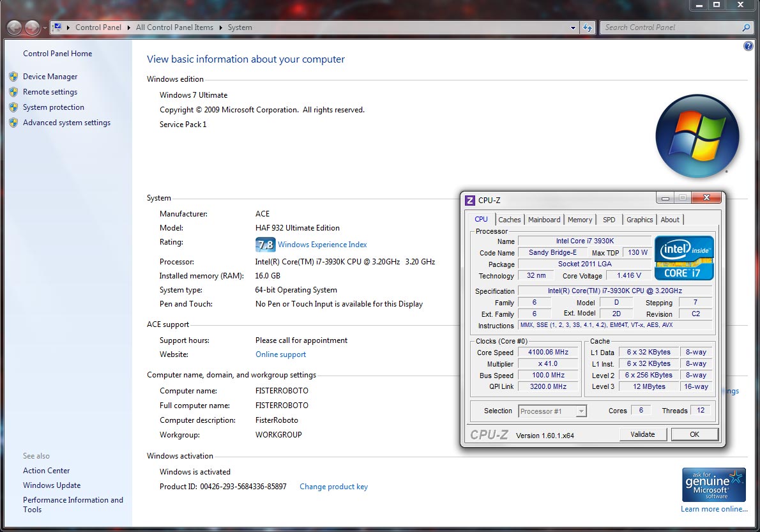Open the recent pages dropdown next to Forward
This screenshot has width=760, height=532.
44,28
